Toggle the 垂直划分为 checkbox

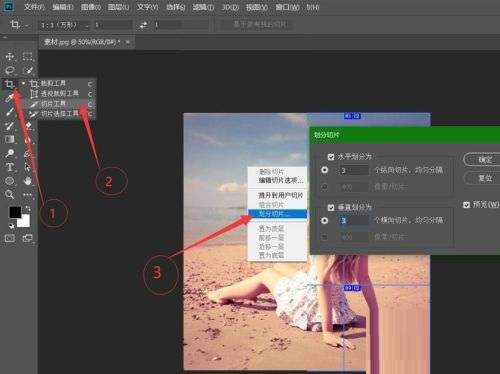[x=331, y=208]
